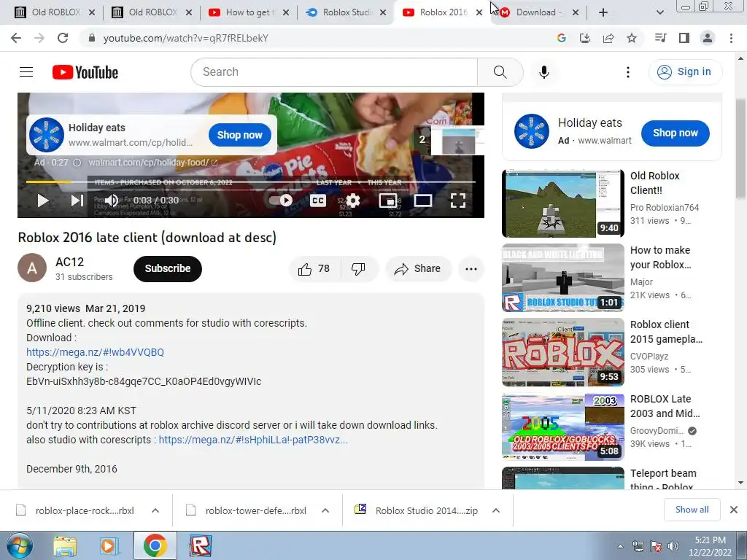Switch to Roblox Studio tab
The image size is (747, 560).
345,12
